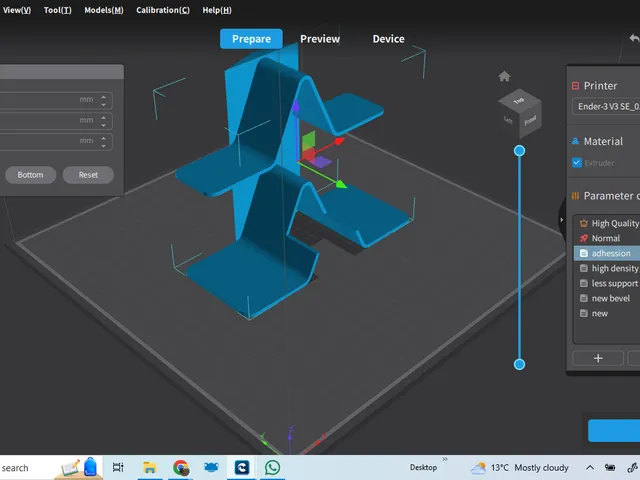The image size is (640, 480).
Task: Switch to the Device tab
Action: 388,39
